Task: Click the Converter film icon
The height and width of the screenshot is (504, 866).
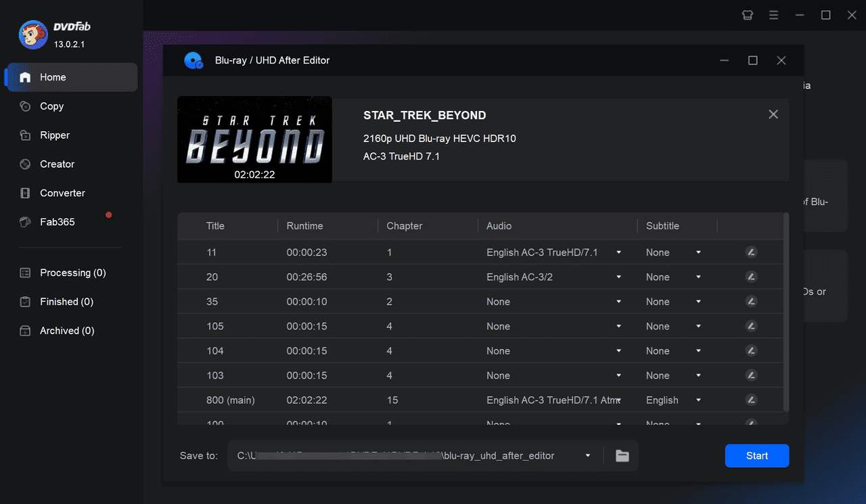Action: [25, 193]
